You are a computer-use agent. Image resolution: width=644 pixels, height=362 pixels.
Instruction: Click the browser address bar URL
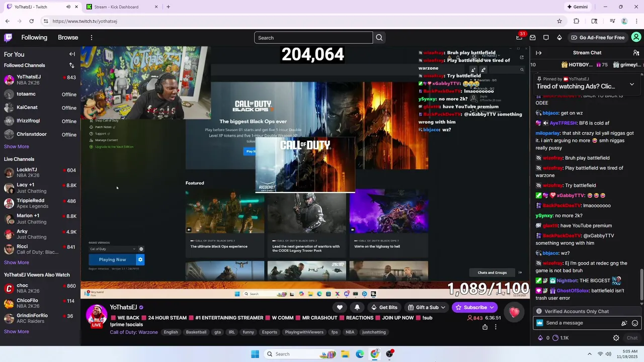pos(85,21)
